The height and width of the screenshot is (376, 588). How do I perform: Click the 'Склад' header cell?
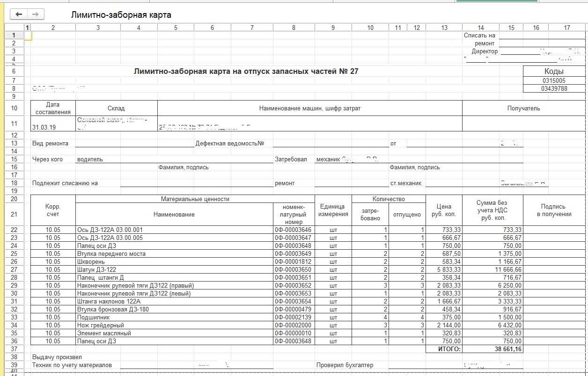tap(116, 108)
